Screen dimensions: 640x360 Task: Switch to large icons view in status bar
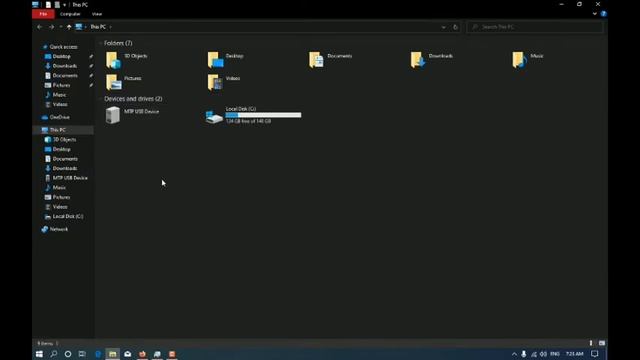pyautogui.click(x=602, y=343)
